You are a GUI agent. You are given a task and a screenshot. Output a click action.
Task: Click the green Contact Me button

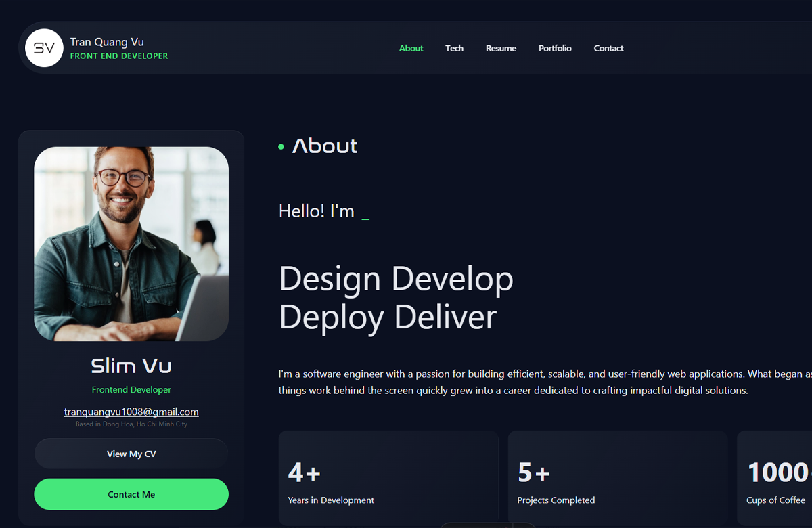[131, 494]
